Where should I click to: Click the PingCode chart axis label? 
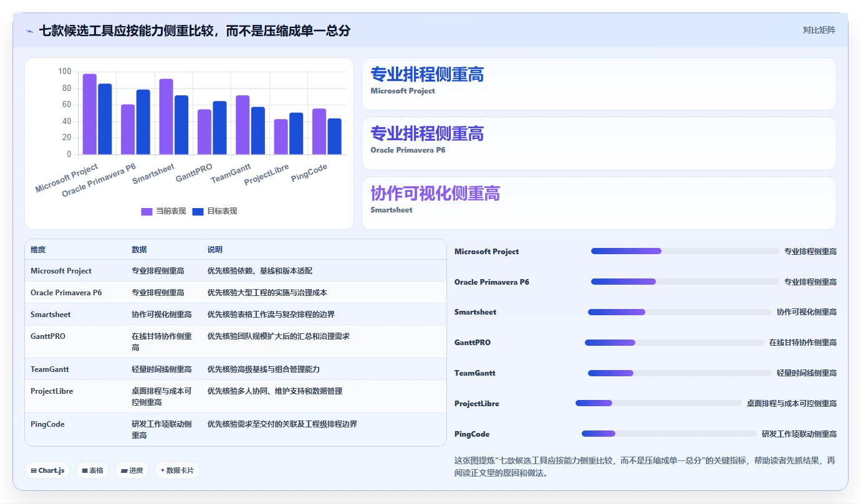pos(309,173)
